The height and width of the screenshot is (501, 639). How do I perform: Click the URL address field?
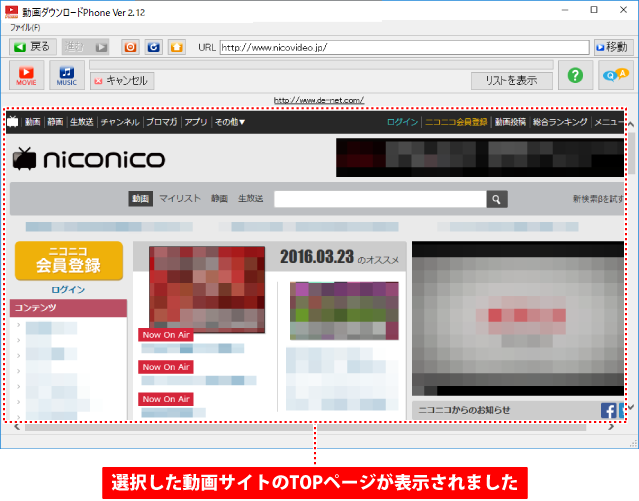pyautogui.click(x=405, y=47)
